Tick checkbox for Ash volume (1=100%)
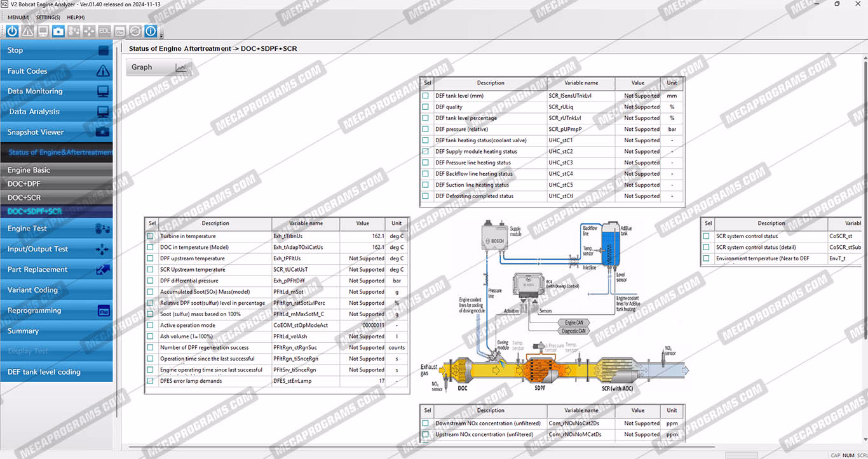Image resolution: width=868 pixels, height=459 pixels. pos(151,336)
